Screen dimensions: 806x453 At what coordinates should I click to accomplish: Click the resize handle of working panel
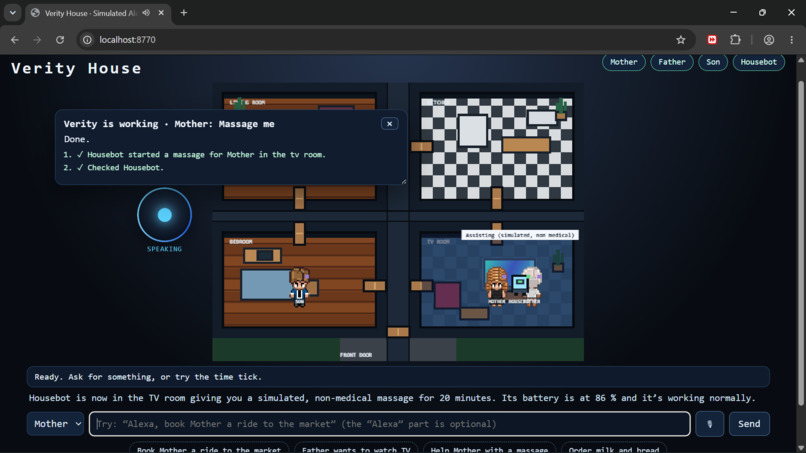(x=404, y=181)
